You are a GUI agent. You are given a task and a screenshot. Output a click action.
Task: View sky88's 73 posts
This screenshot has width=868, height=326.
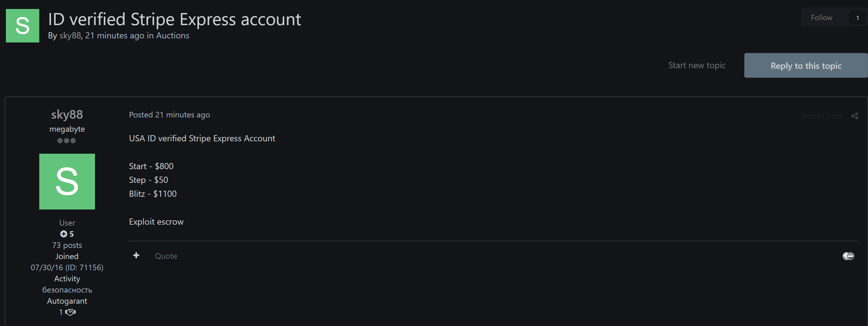pos(67,245)
